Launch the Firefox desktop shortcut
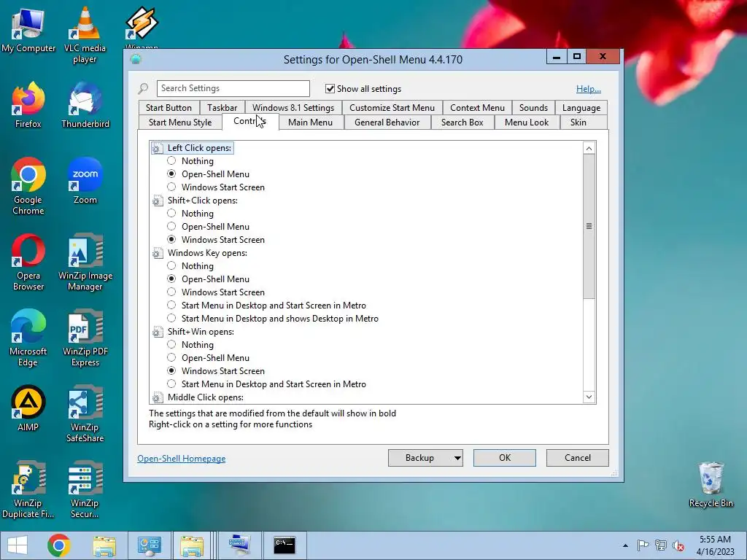747x560 pixels. [x=28, y=105]
